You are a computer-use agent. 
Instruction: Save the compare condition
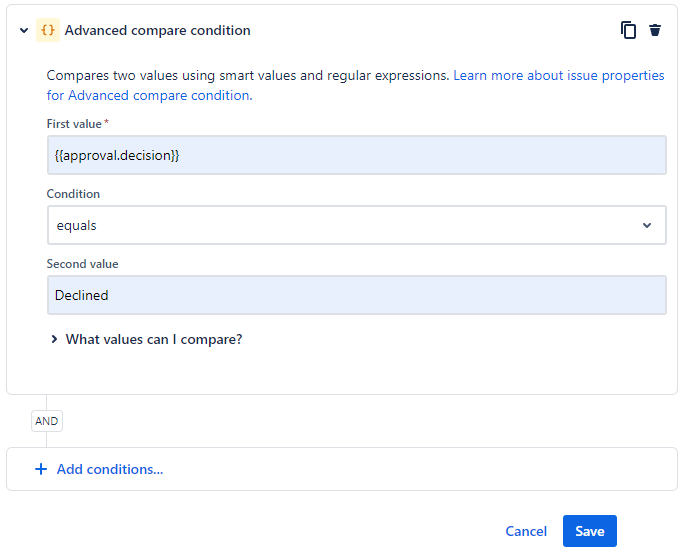(589, 531)
